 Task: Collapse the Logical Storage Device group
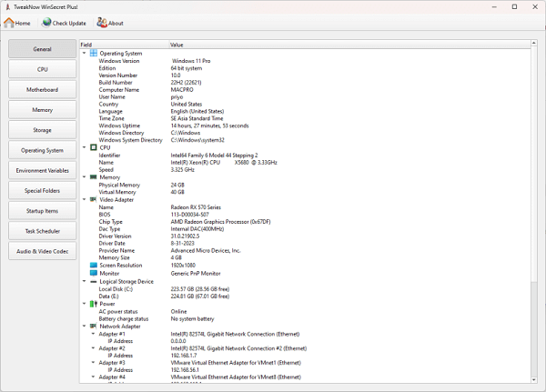(x=85, y=281)
